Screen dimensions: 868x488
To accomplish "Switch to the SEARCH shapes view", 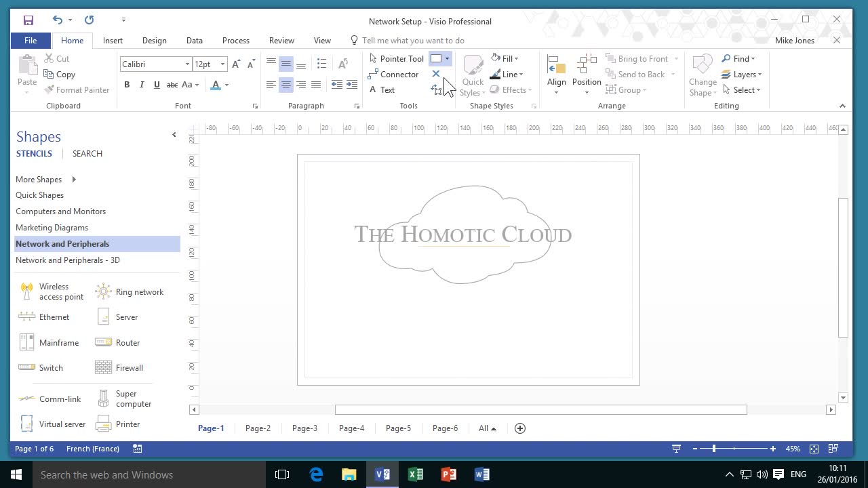I will (87, 154).
